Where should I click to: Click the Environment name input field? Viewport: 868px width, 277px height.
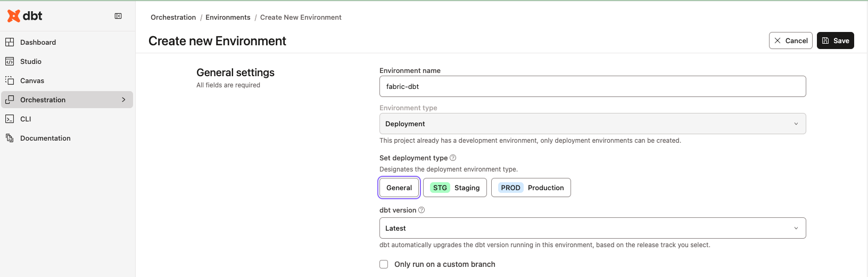tap(592, 86)
